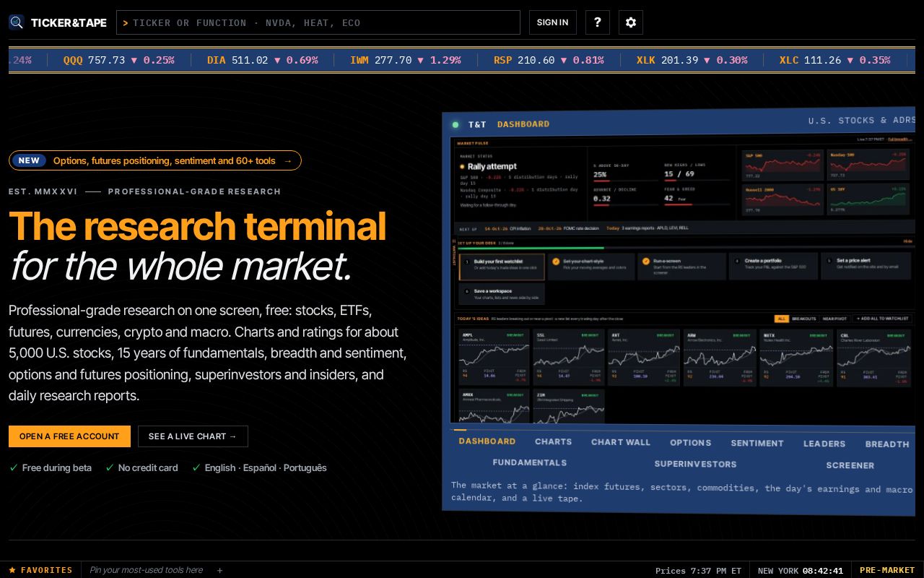Switch to the Charts tab
The width and height of the screenshot is (924, 578).
tap(554, 441)
